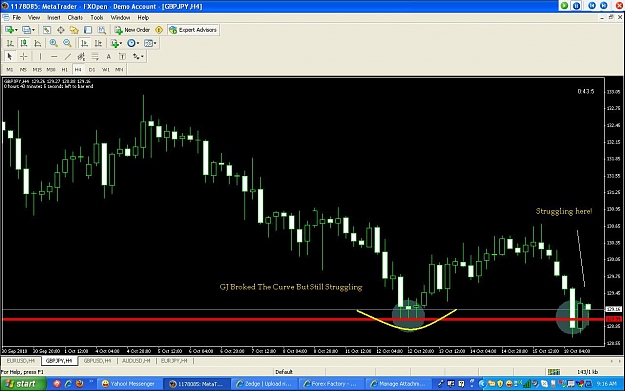Open the View menu
This screenshot has width=625, height=391.
click(34, 18)
